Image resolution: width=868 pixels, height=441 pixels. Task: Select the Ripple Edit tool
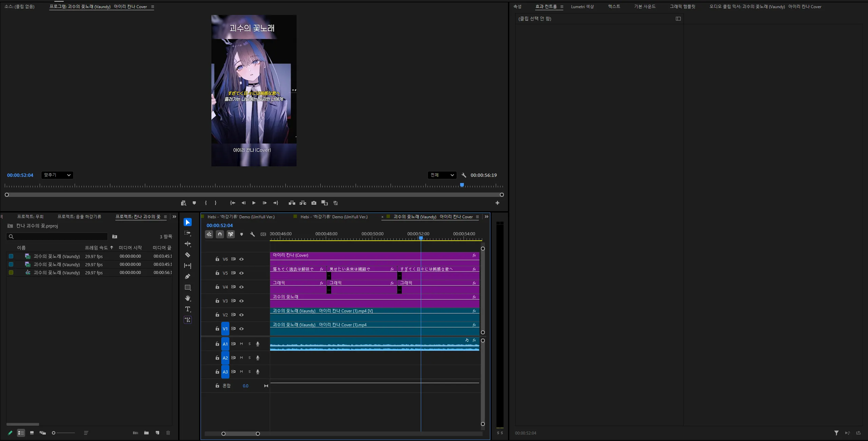[188, 244]
